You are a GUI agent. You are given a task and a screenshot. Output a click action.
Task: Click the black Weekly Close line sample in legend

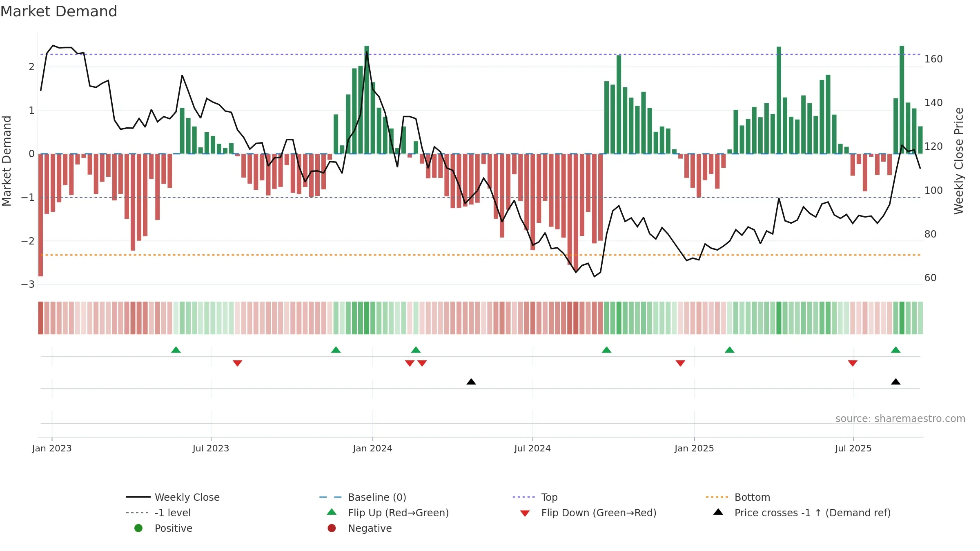[x=138, y=497]
